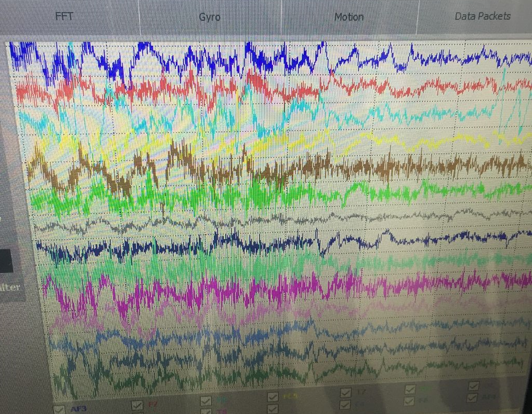Toggle the green-labeled channel checkbox
532x414 pixels.
click(x=410, y=389)
